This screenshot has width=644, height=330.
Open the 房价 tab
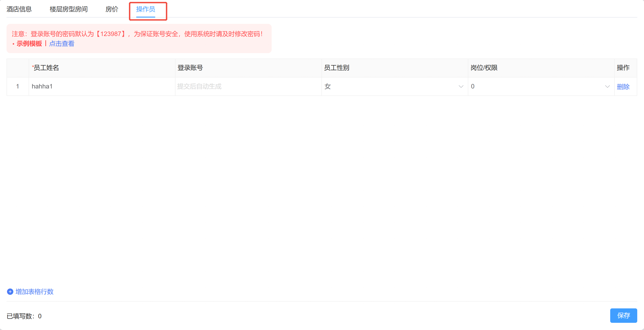112,9
